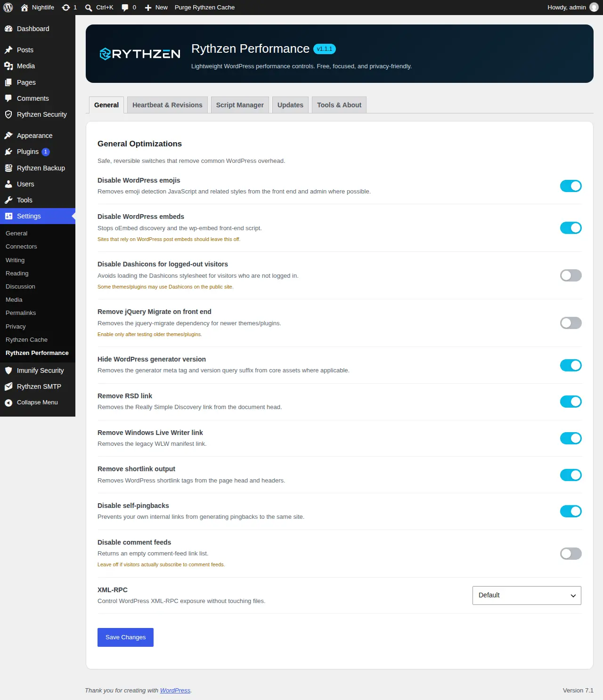
Task: Open the XML-RPC Default dropdown
Action: coord(527,595)
